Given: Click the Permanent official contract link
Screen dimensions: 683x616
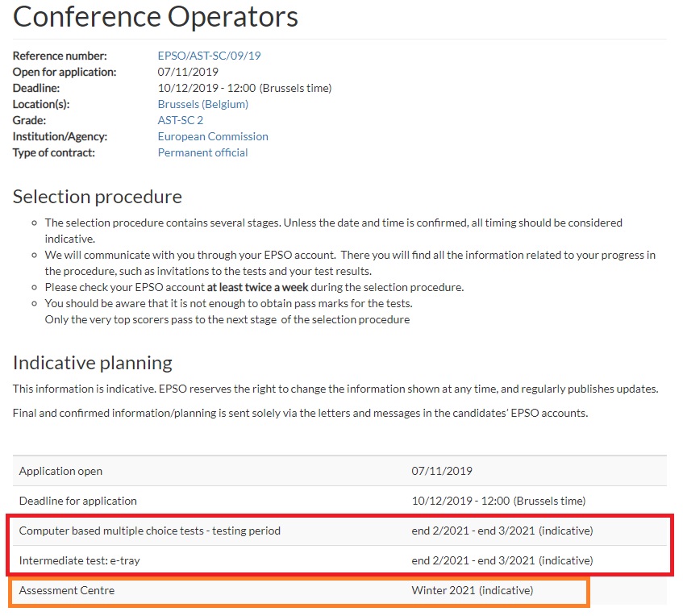Looking at the screenshot, I should [x=202, y=152].
